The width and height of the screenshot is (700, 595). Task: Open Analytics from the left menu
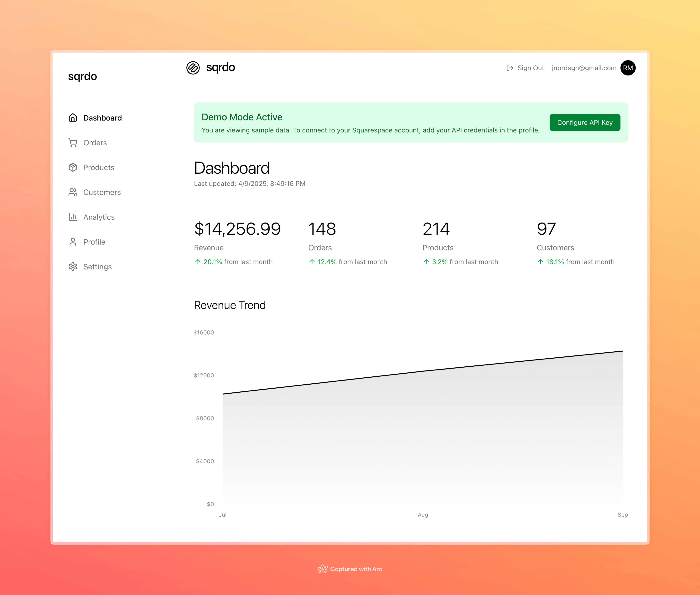click(99, 217)
